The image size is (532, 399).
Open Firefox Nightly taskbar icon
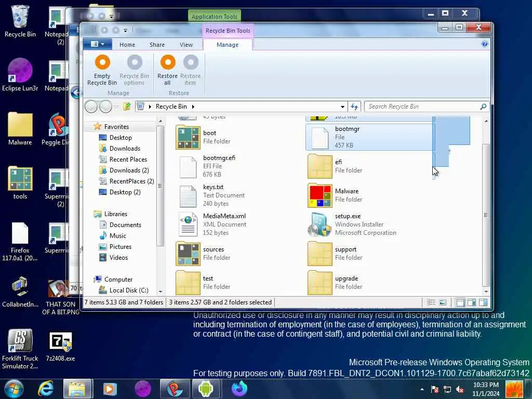click(239, 389)
